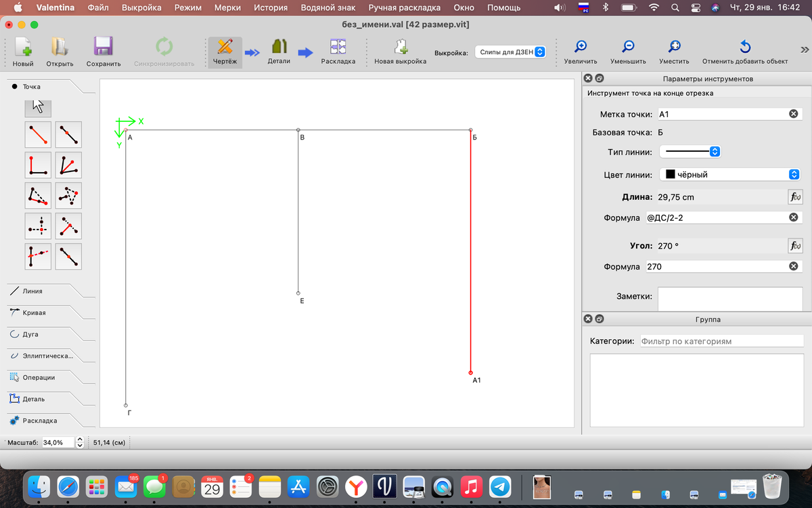
Task: Select point at end of line tool
Action: coord(38,135)
